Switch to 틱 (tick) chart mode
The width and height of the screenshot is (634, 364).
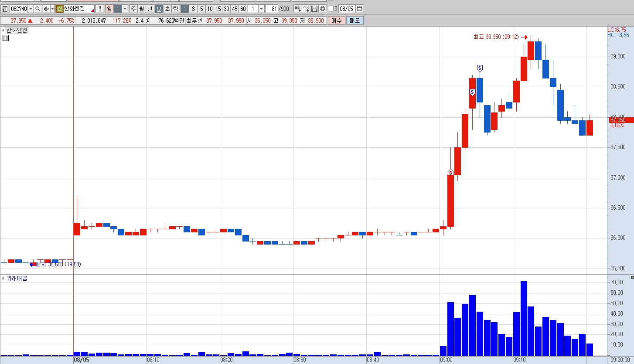(175, 9)
